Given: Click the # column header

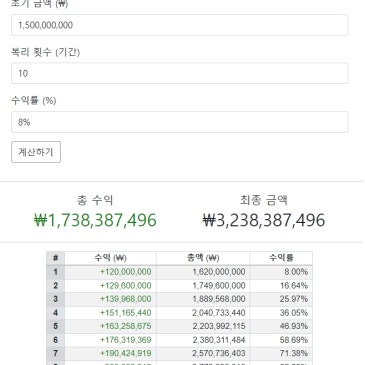Looking at the screenshot, I should [x=55, y=258].
